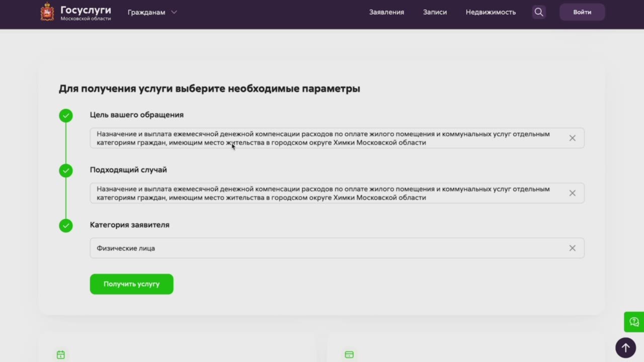Click the checkmark beside Категория заявителя
The height and width of the screenshot is (362, 644).
coord(66,225)
